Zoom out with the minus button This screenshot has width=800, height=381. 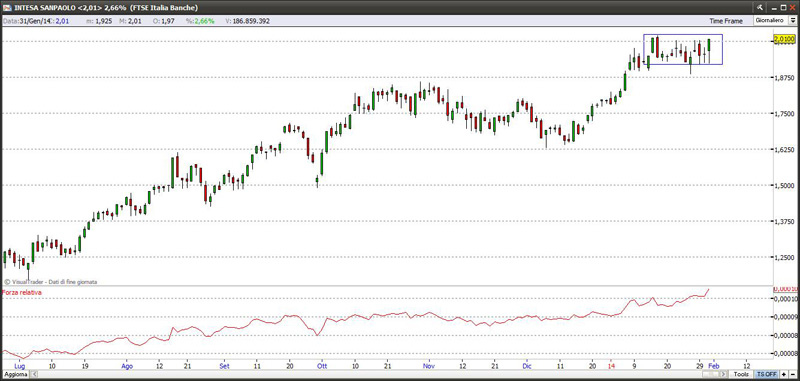click(x=792, y=374)
